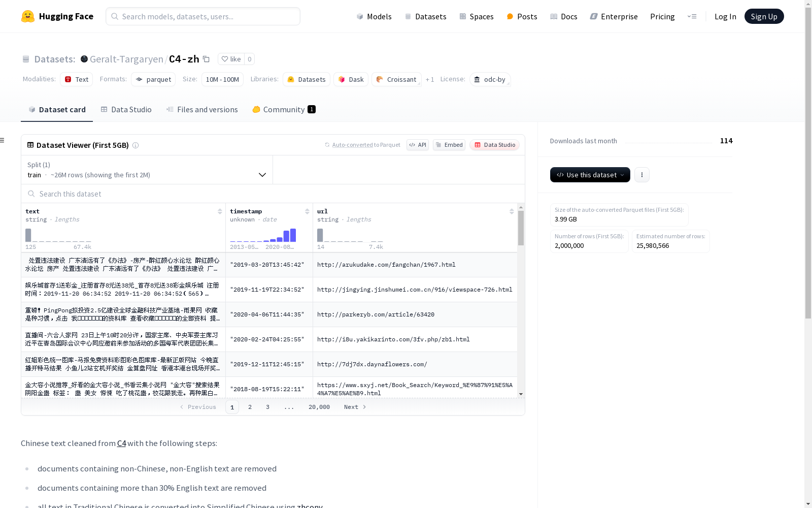Open more options menu beside Use this dataset
The image size is (812, 508).
tap(642, 175)
